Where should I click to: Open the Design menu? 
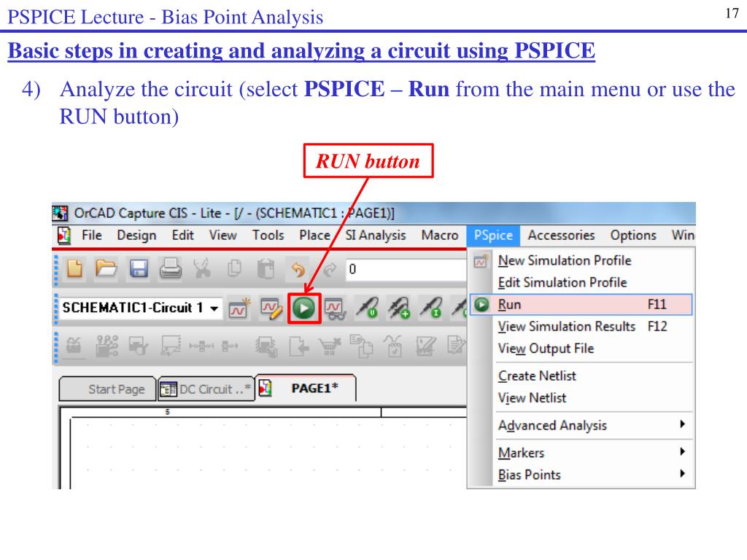pyautogui.click(x=136, y=236)
